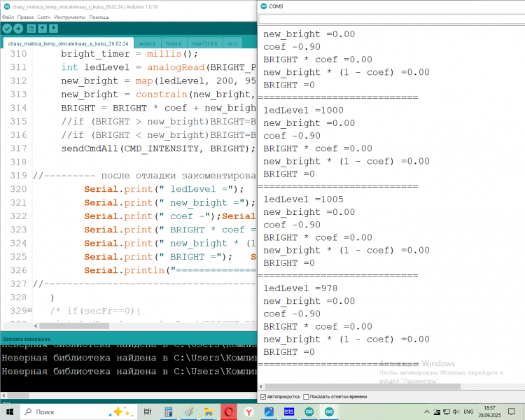Screen dimensions: 525x420
Task: Show hidden system tray icons chevron
Action: [x=427, y=412]
